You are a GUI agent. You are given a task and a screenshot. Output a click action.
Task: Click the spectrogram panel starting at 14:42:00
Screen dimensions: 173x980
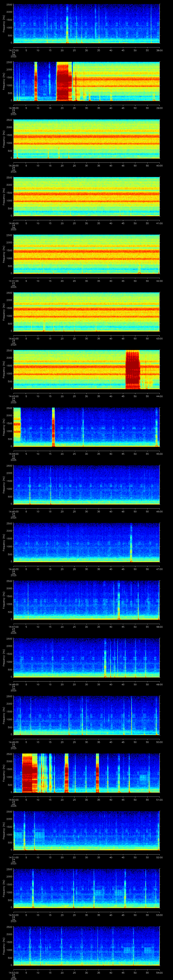[x=87, y=312]
